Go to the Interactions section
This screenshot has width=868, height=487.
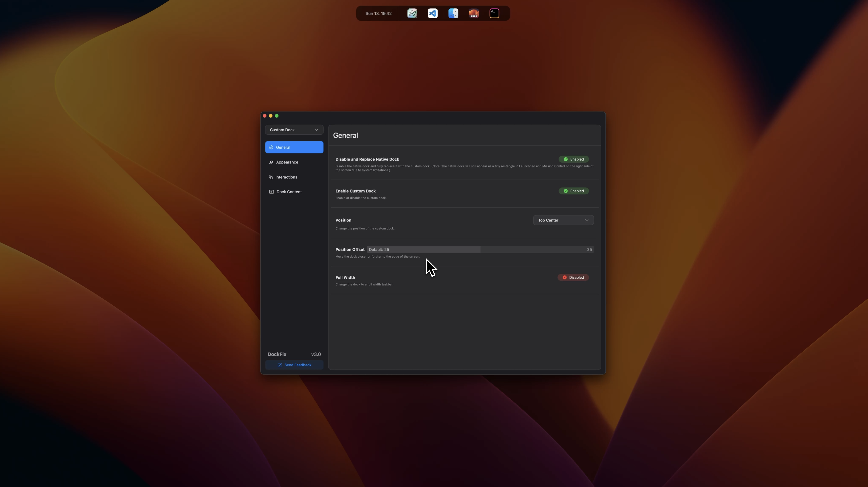(294, 177)
